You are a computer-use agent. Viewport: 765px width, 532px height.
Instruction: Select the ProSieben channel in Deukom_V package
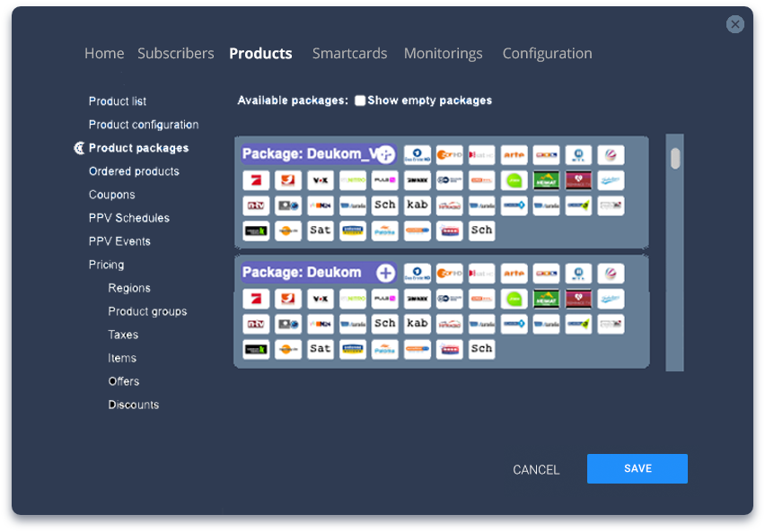tap(256, 180)
